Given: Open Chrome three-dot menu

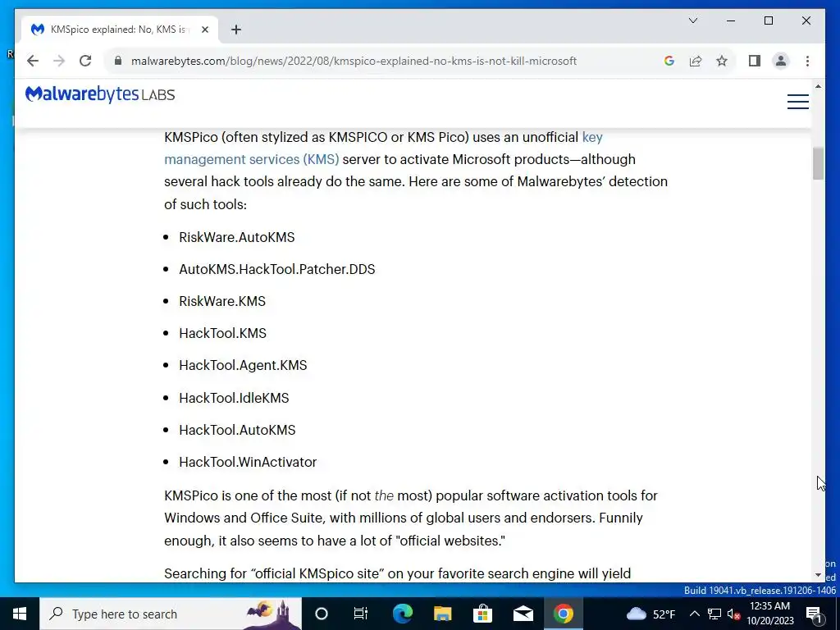Looking at the screenshot, I should [x=807, y=61].
